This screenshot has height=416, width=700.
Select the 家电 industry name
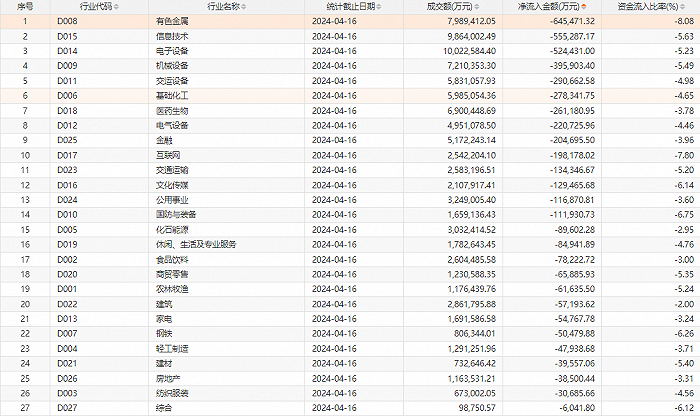coord(164,319)
